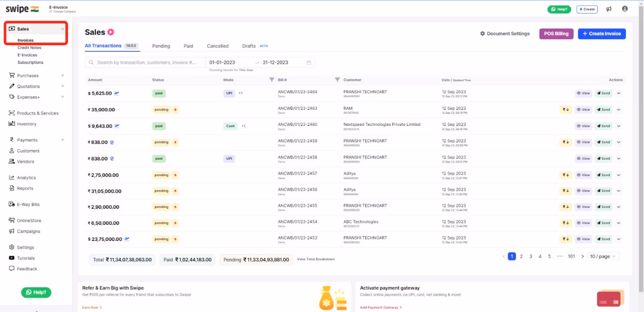This screenshot has height=312, width=644.
Task: Open E-Invoices under Sales
Action: (27, 55)
